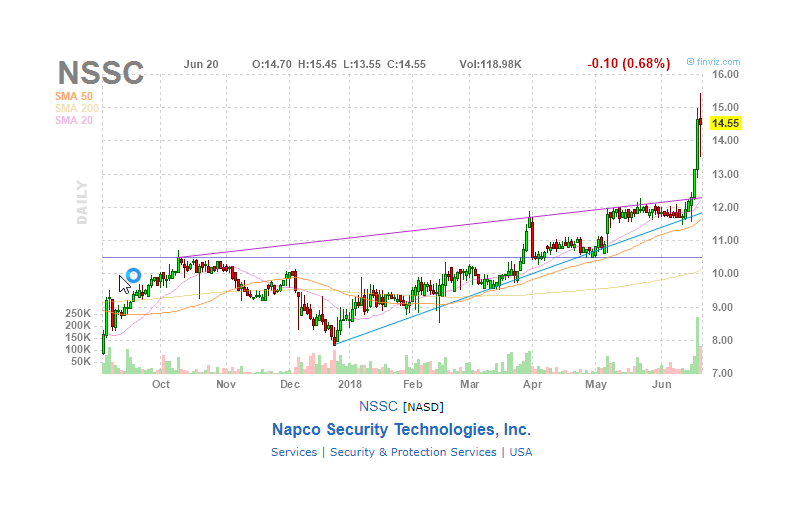This screenshot has height=510, width=799.
Task: Click the 100K volume axis label
Action: click(77, 350)
